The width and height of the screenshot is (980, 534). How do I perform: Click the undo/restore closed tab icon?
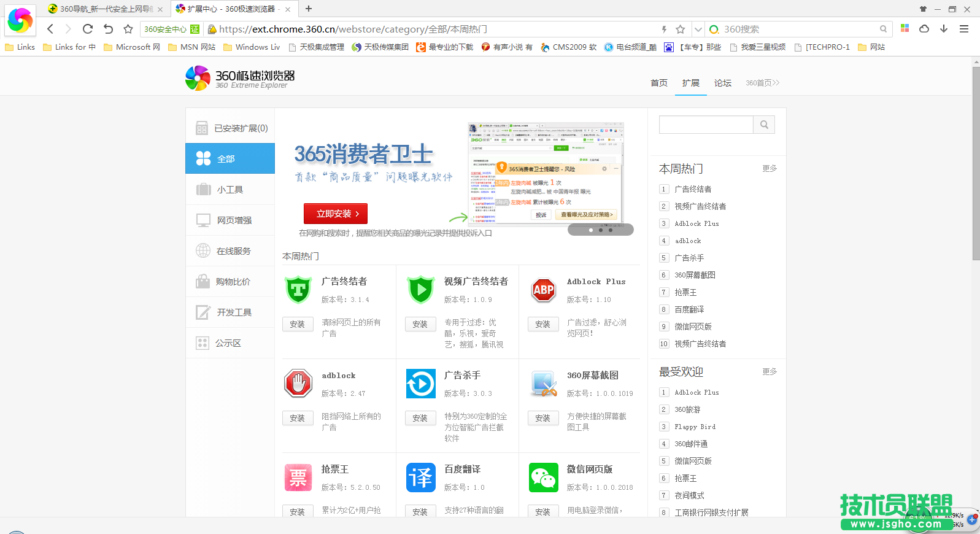pyautogui.click(x=108, y=29)
